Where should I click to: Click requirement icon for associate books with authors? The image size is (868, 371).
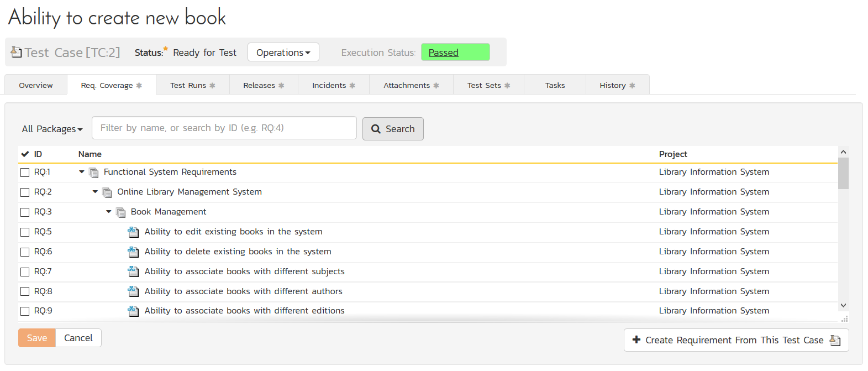[133, 291]
